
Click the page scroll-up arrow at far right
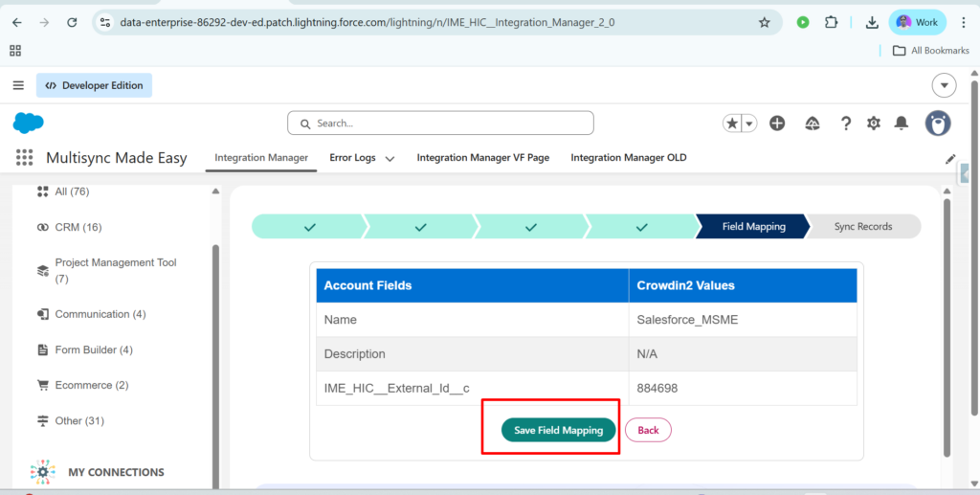[x=974, y=74]
